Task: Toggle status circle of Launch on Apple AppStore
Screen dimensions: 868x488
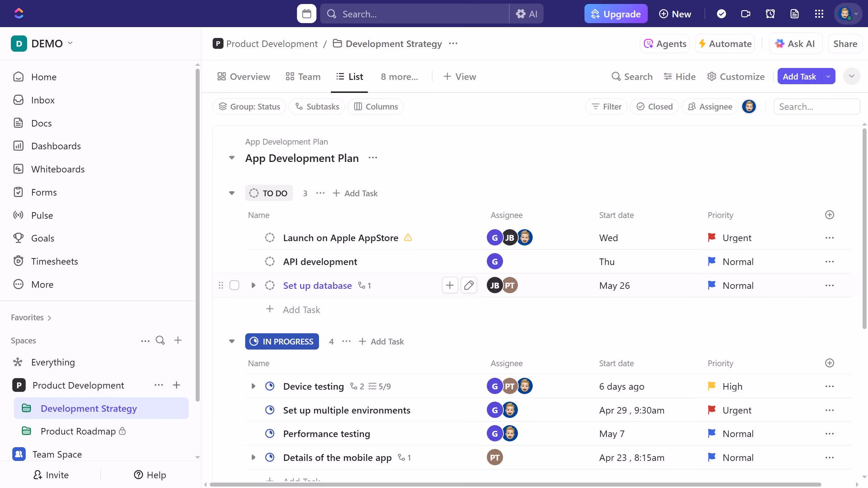Action: point(269,237)
